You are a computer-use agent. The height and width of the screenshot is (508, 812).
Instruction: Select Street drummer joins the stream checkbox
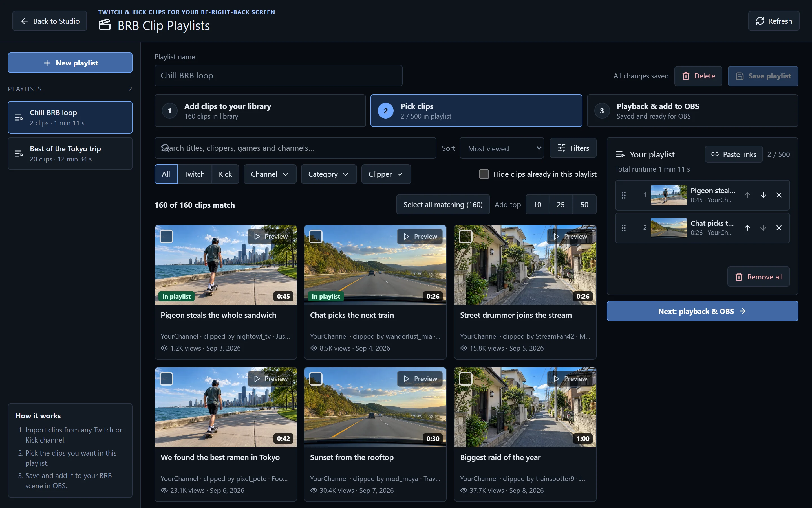(466, 237)
